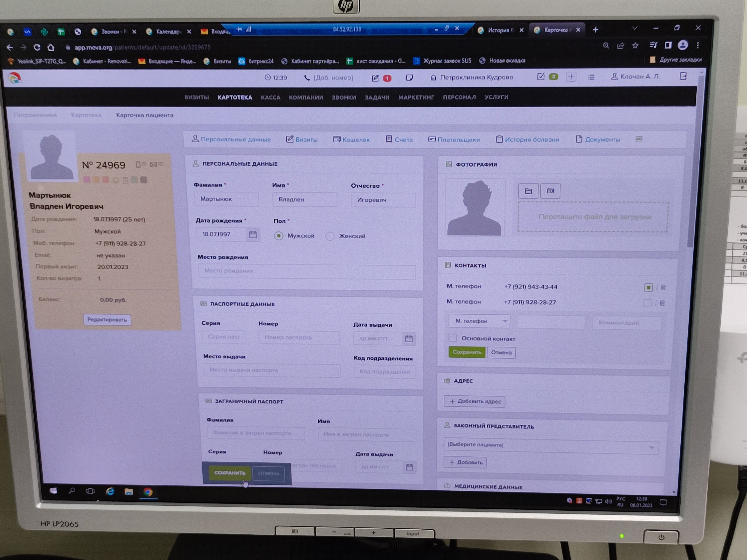Click the camera icon to take photo
Viewport: 747px width, 560px height.
click(x=550, y=191)
